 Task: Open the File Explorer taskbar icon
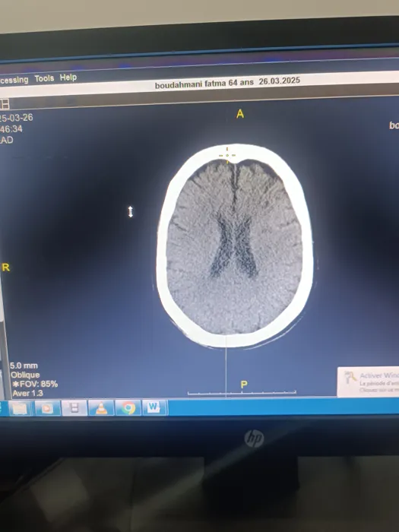[x=20, y=408]
